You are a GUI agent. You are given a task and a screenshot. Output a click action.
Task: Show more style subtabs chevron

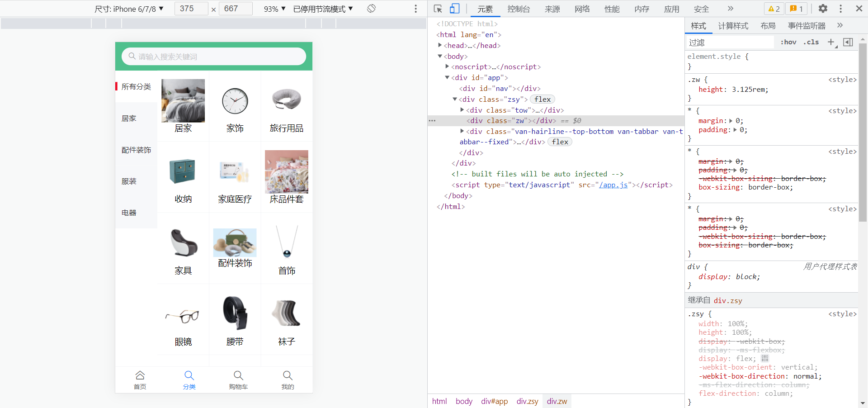click(840, 25)
